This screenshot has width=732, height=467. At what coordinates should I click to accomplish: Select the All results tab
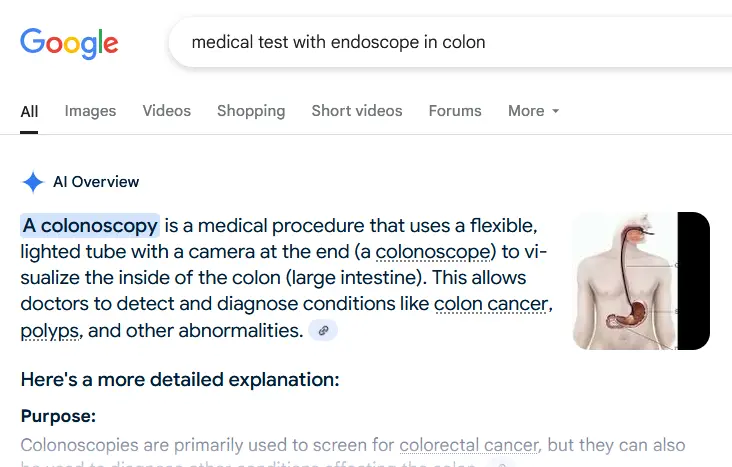pyautogui.click(x=29, y=111)
